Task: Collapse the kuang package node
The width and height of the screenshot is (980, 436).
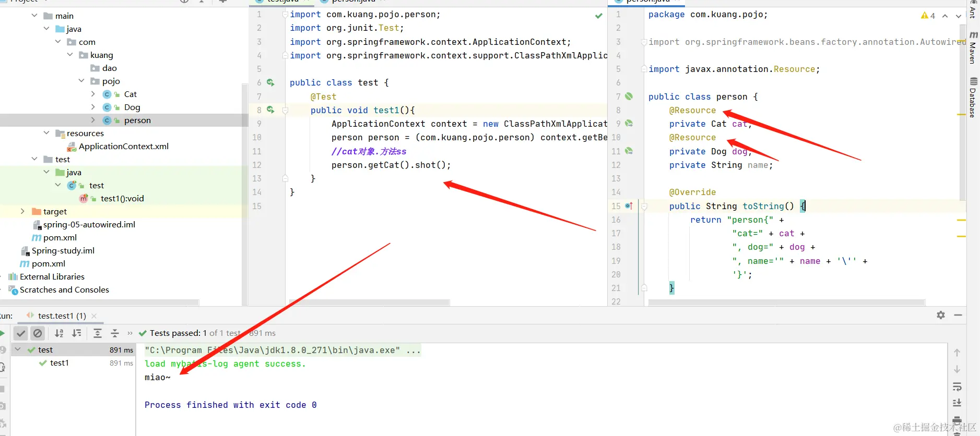Action: (70, 55)
